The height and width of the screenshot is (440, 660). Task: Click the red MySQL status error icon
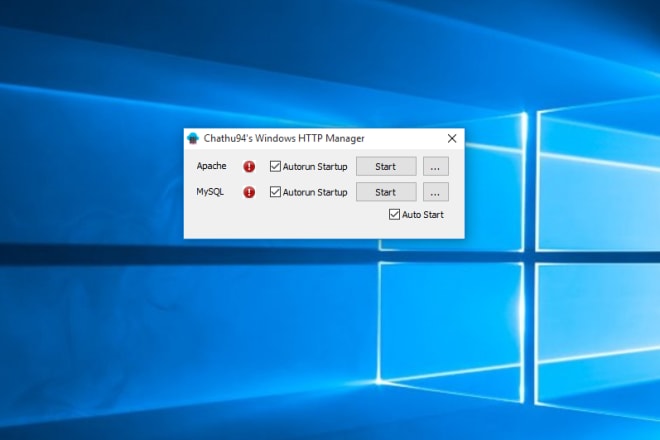click(x=249, y=192)
